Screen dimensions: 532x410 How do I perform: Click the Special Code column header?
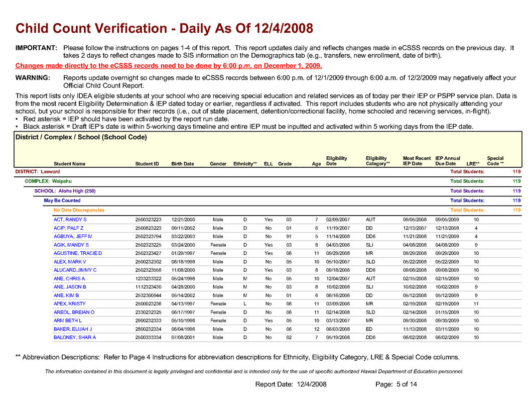pyautogui.click(x=495, y=161)
